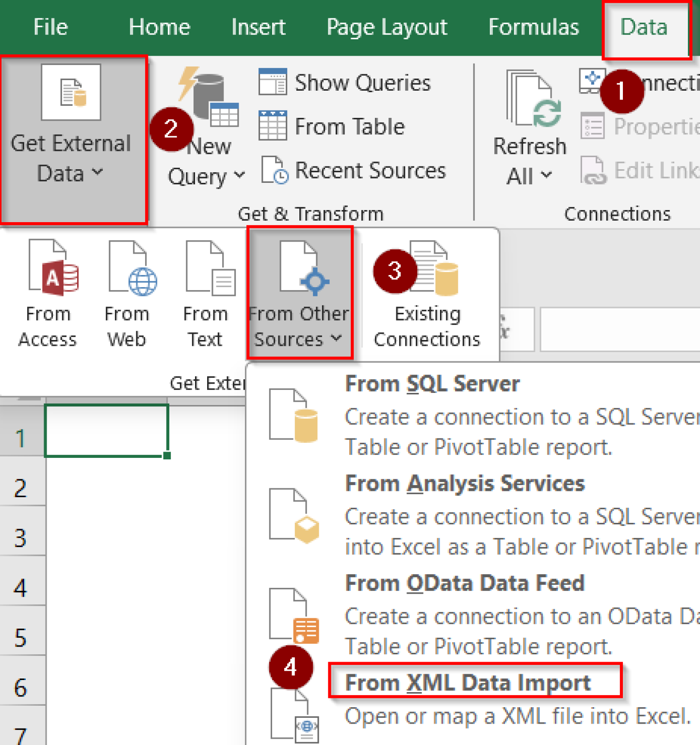700x745 pixels.
Task: Choose From XML Data Import
Action: pos(468,682)
